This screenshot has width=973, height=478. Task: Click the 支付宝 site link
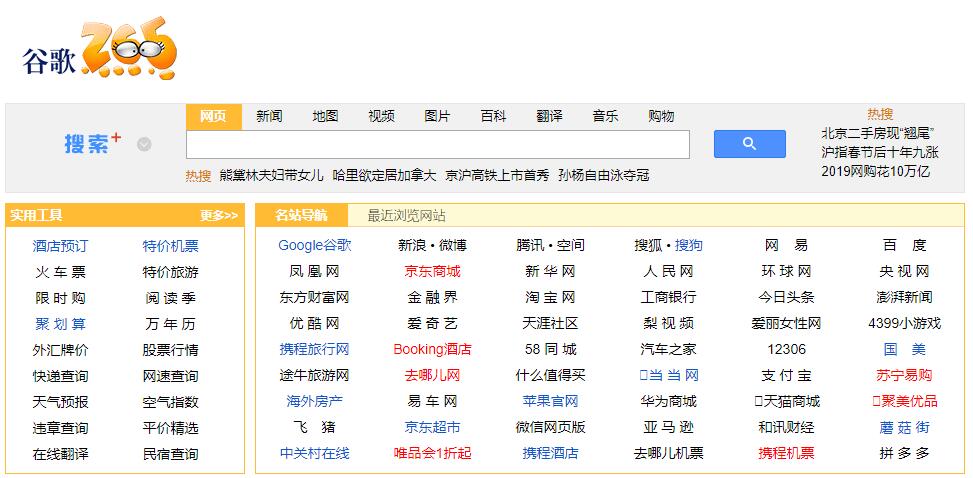coord(786,376)
